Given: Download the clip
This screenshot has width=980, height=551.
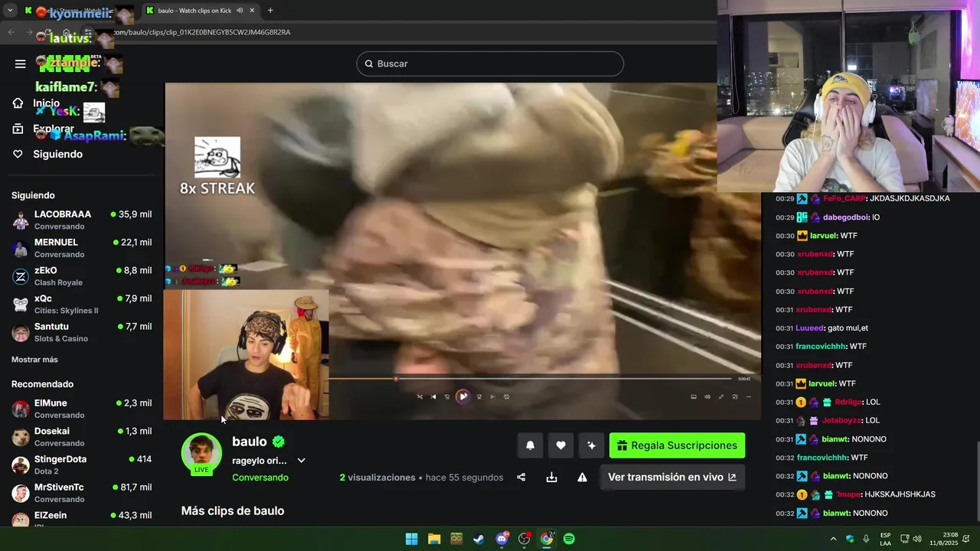Looking at the screenshot, I should point(551,478).
